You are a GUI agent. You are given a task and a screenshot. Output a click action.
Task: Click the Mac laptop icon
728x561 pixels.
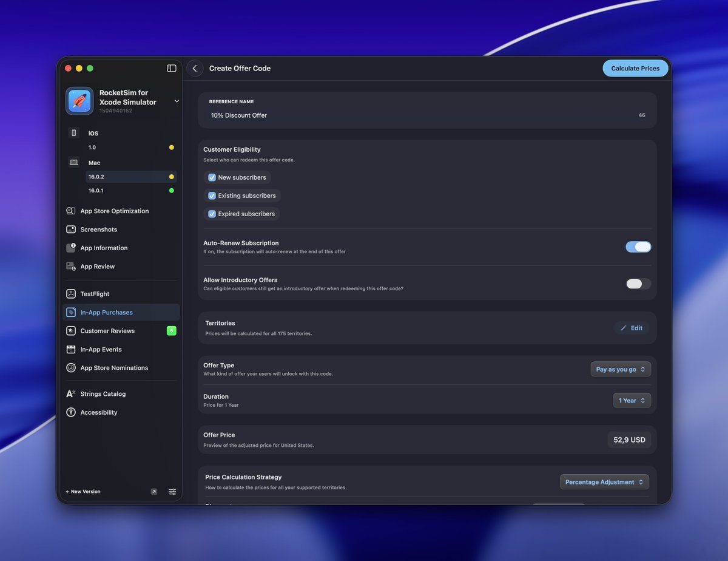74,163
